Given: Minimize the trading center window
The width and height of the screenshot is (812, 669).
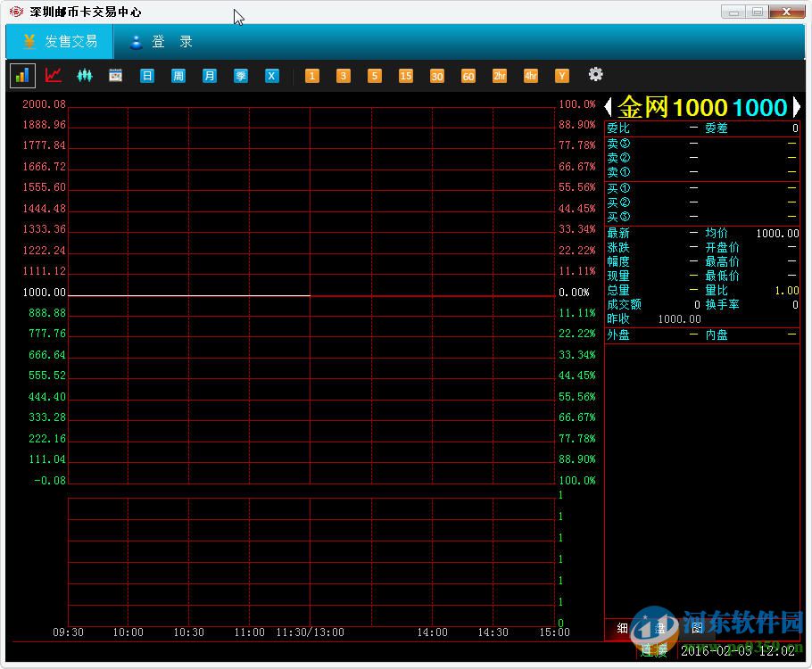Looking at the screenshot, I should point(733,12).
